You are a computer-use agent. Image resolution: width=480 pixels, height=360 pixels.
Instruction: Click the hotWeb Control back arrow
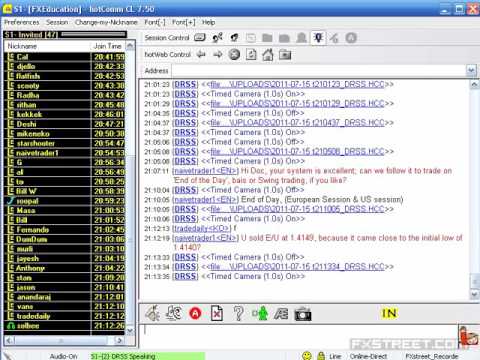coord(201,54)
